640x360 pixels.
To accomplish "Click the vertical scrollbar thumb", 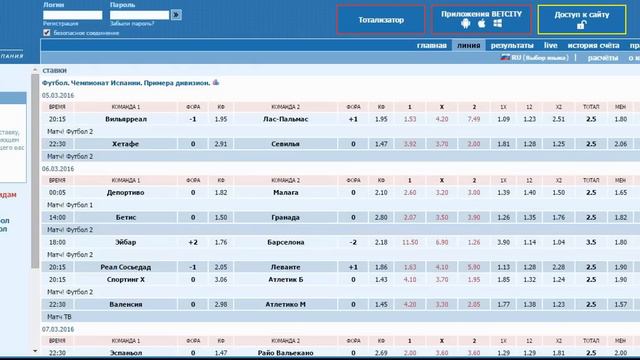I will (35, 171).
